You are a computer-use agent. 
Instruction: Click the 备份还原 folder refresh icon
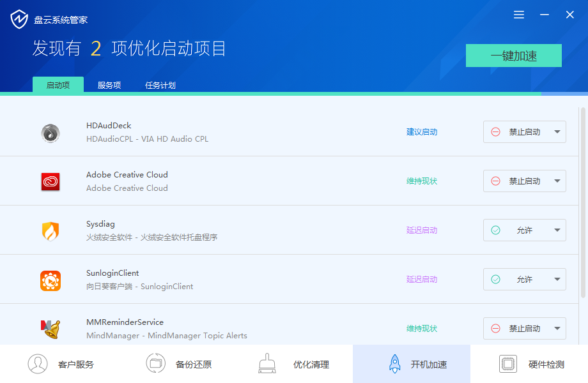[x=155, y=363]
